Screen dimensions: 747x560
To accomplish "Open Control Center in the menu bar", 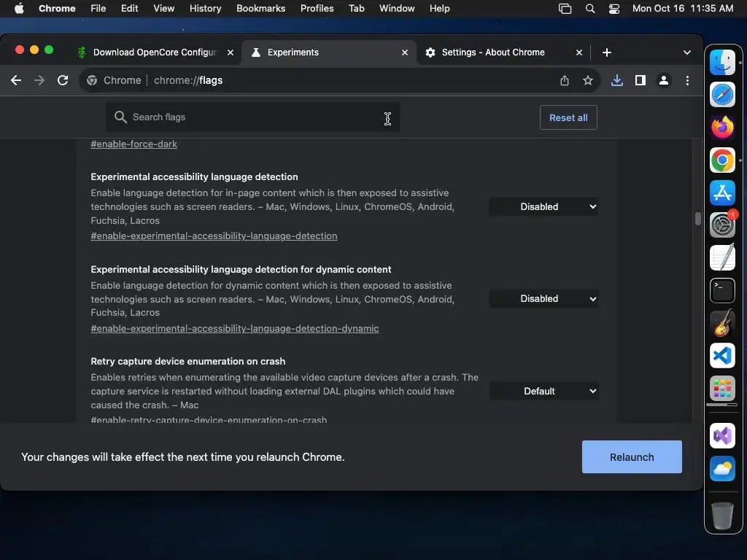I will click(614, 9).
